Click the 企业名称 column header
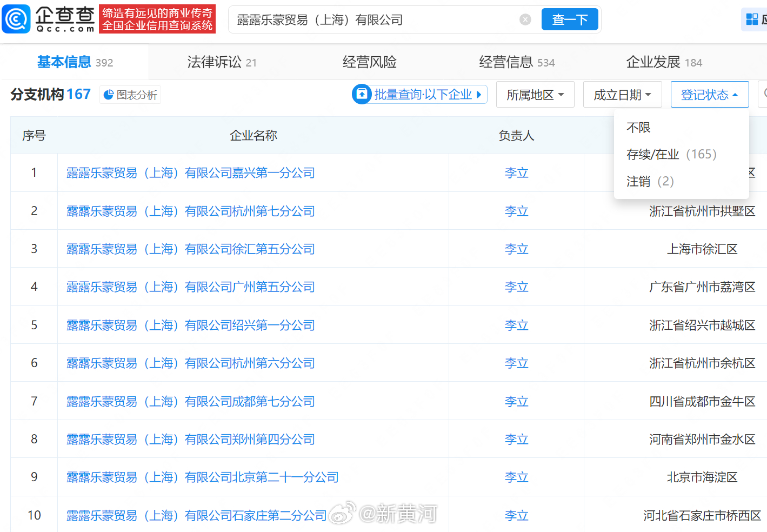 pos(254,136)
